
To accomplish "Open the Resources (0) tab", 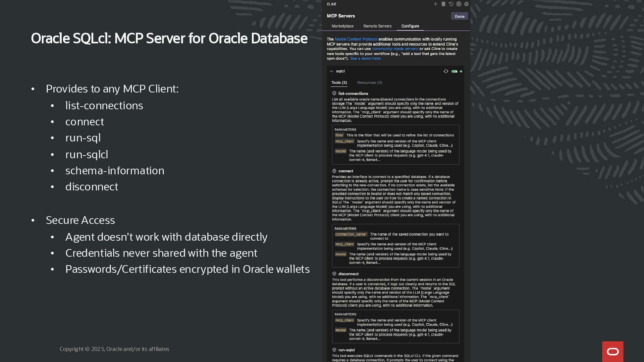I will point(370,82).
